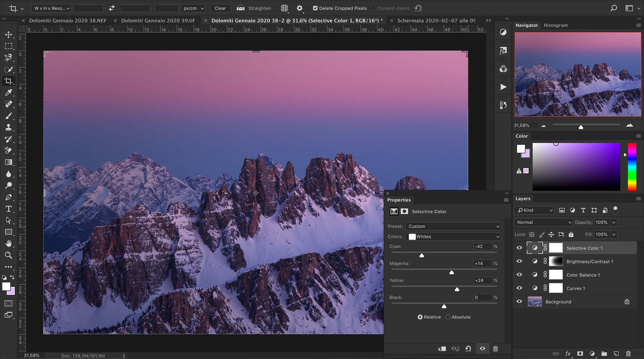
Task: Select the Hand tool
Action: [8, 243]
